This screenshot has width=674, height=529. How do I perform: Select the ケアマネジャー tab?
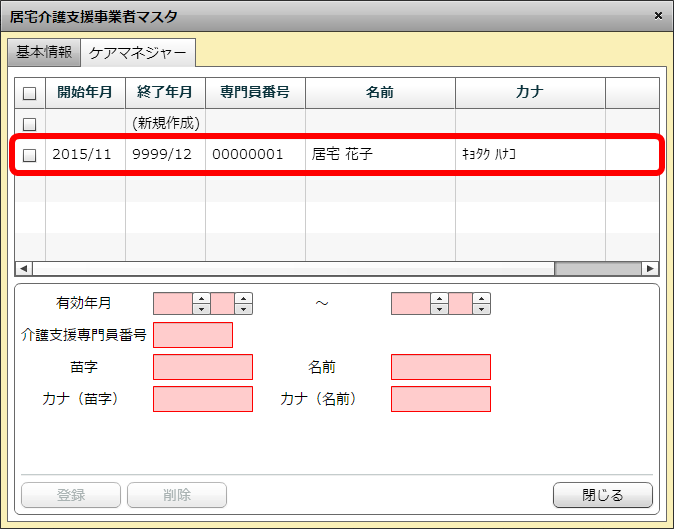[x=138, y=52]
